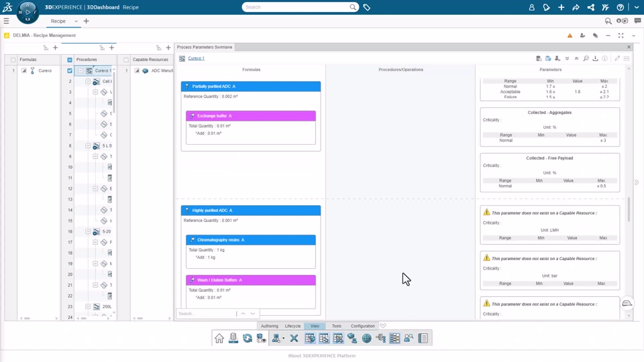The width and height of the screenshot is (644, 362).
Task: Click the user search icon in bottom toolbar
Action: coord(409,338)
